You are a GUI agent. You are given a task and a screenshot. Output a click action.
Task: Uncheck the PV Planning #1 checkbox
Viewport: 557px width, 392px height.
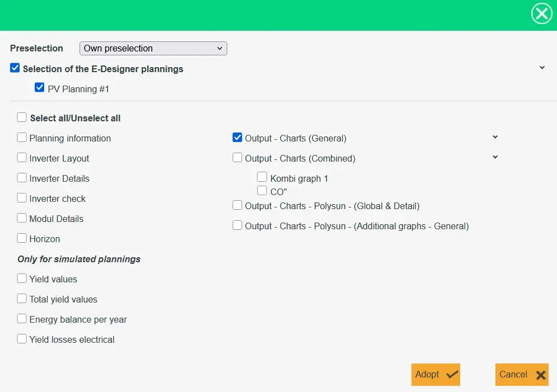[40, 88]
